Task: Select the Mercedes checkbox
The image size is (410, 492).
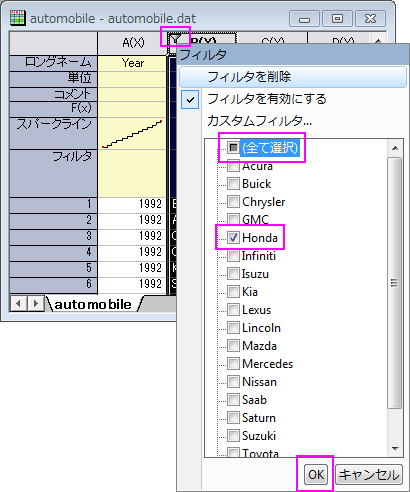Action: (x=233, y=364)
